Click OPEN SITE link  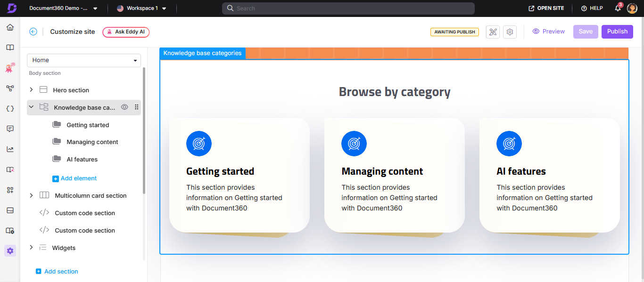546,8
